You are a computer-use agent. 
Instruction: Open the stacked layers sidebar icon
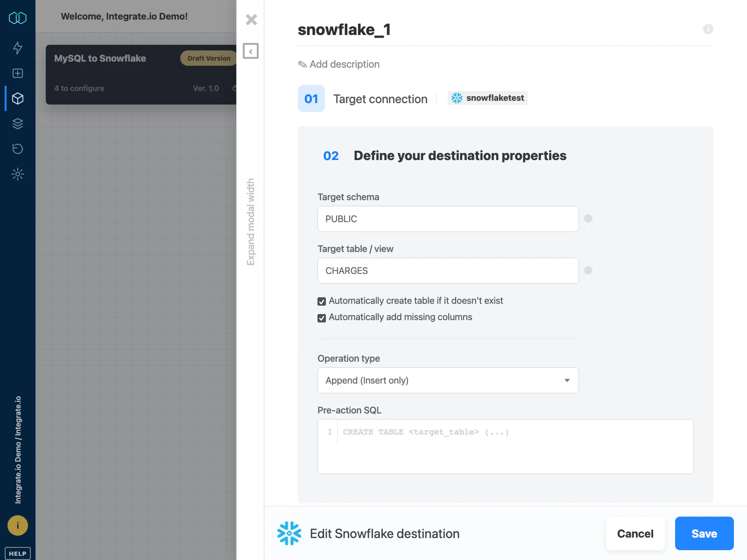[18, 124]
